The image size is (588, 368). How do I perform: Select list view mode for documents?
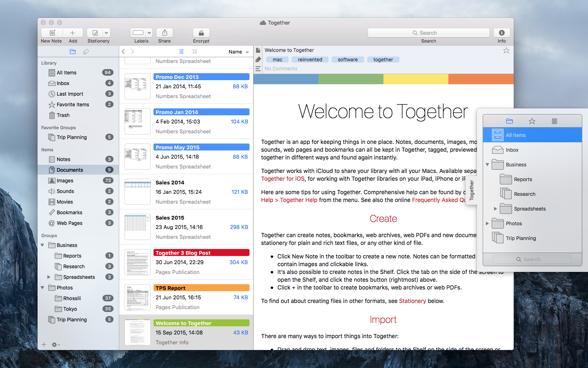(x=181, y=52)
